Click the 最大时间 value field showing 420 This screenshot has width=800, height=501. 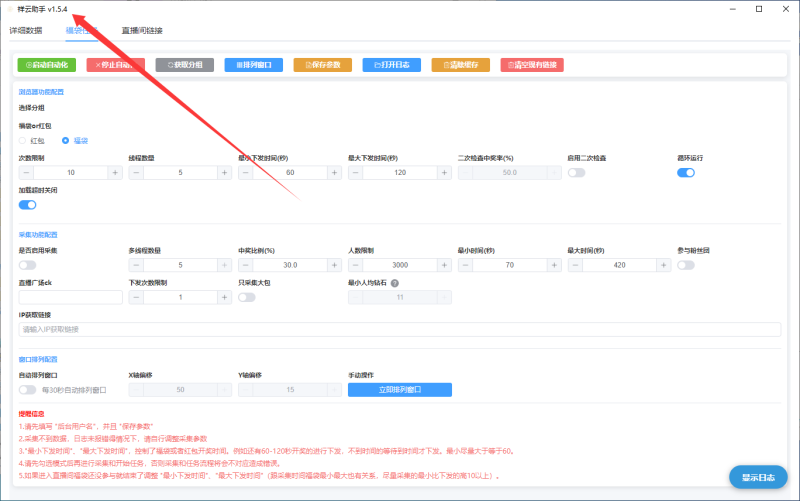click(619, 265)
